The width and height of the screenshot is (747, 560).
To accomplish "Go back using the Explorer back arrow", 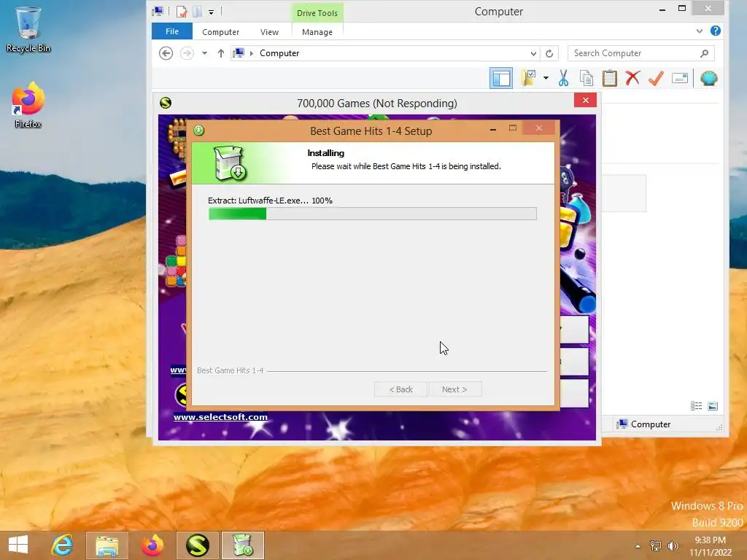I will 166,53.
